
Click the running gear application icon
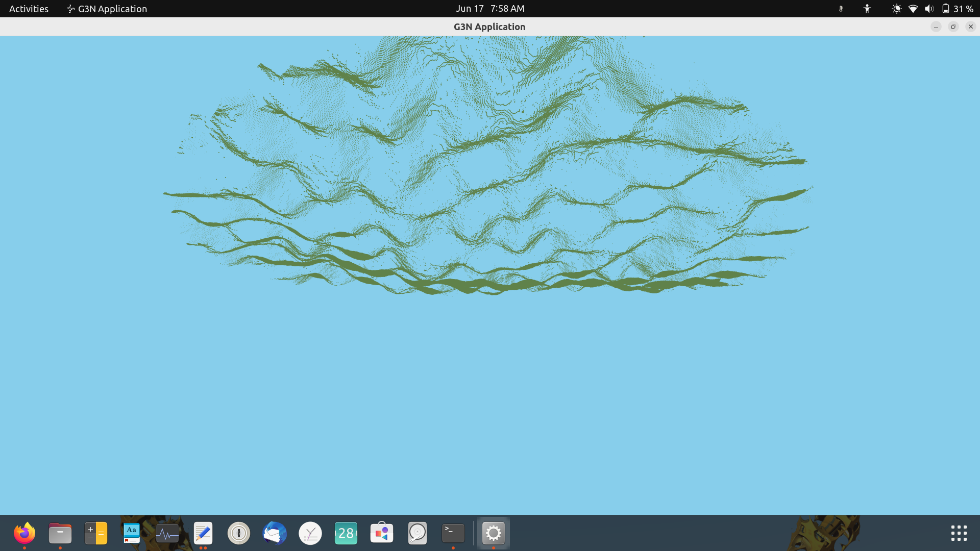point(494,534)
